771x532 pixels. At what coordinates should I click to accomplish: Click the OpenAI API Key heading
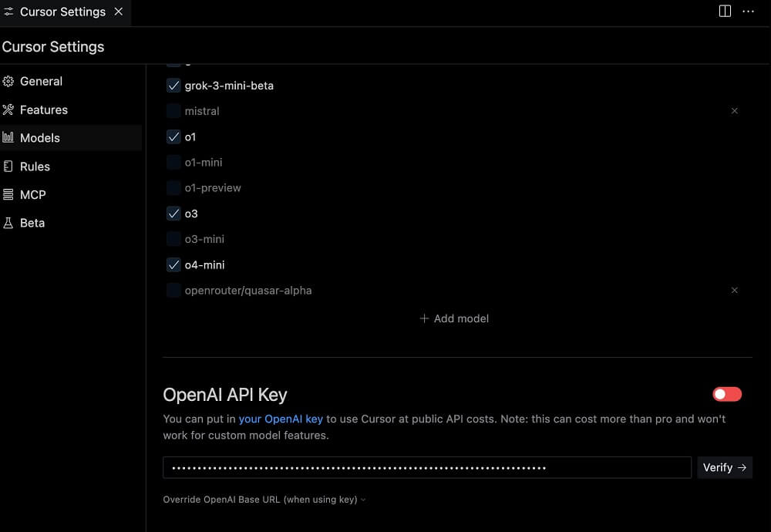[225, 395]
